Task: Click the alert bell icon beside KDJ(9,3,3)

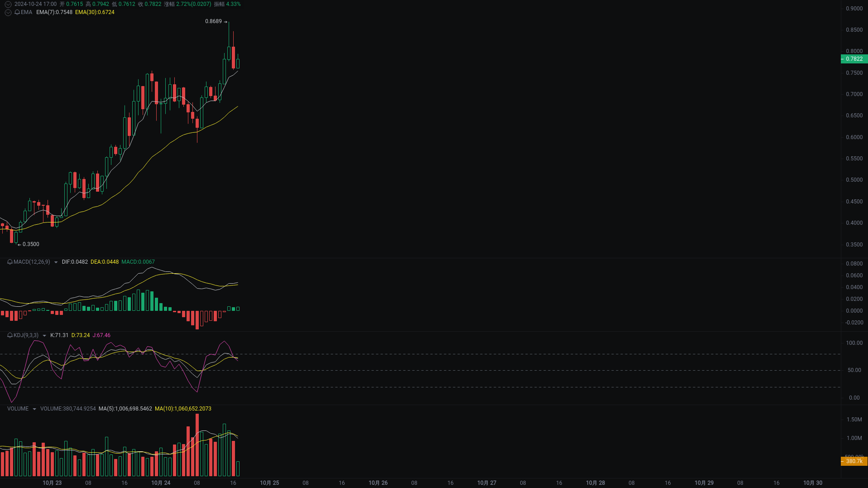Action: pos(10,335)
